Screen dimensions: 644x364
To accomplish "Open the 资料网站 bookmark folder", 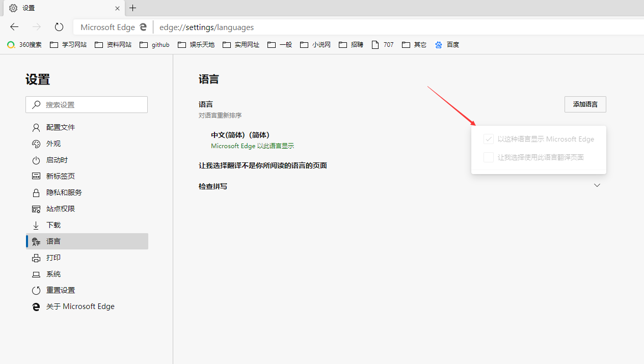I will (113, 45).
